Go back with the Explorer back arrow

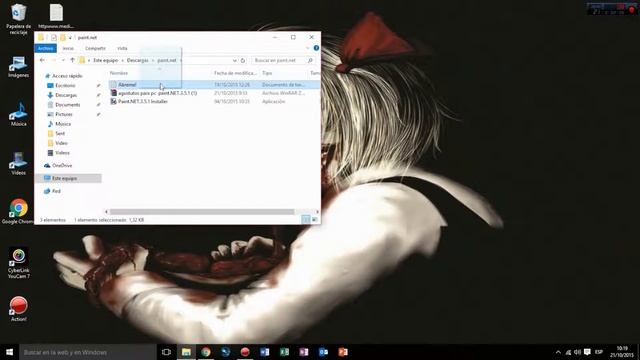point(42,60)
